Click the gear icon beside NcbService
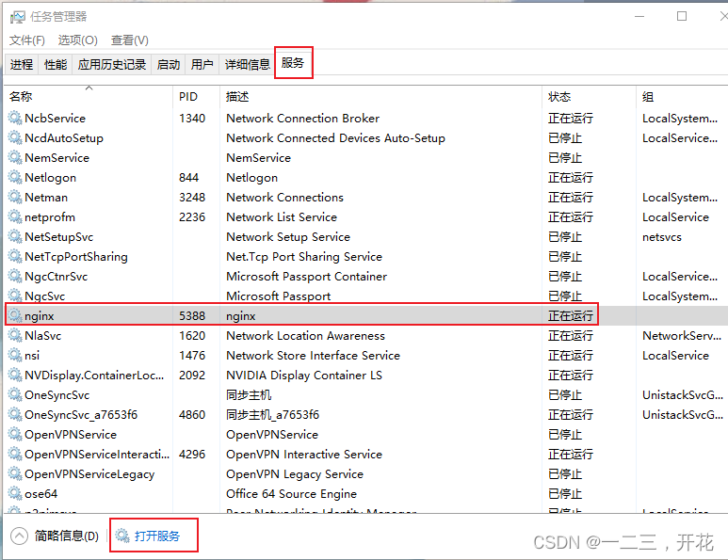 (x=15, y=118)
